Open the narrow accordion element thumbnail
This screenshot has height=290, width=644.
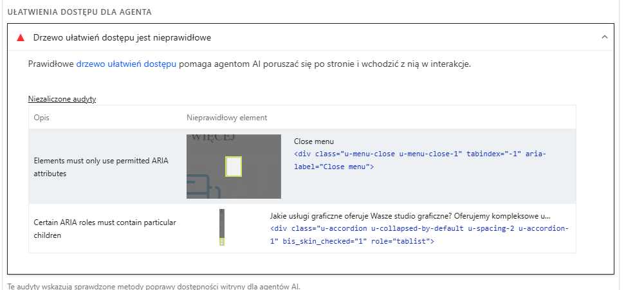(222, 227)
